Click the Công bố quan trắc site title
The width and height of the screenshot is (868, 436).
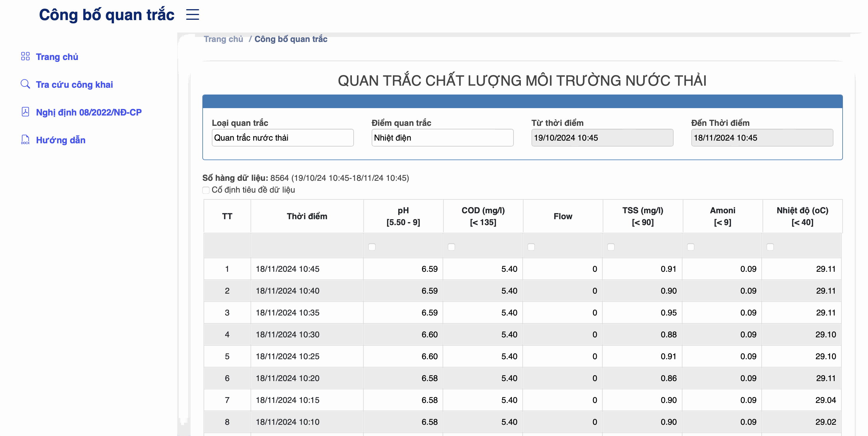[106, 15]
